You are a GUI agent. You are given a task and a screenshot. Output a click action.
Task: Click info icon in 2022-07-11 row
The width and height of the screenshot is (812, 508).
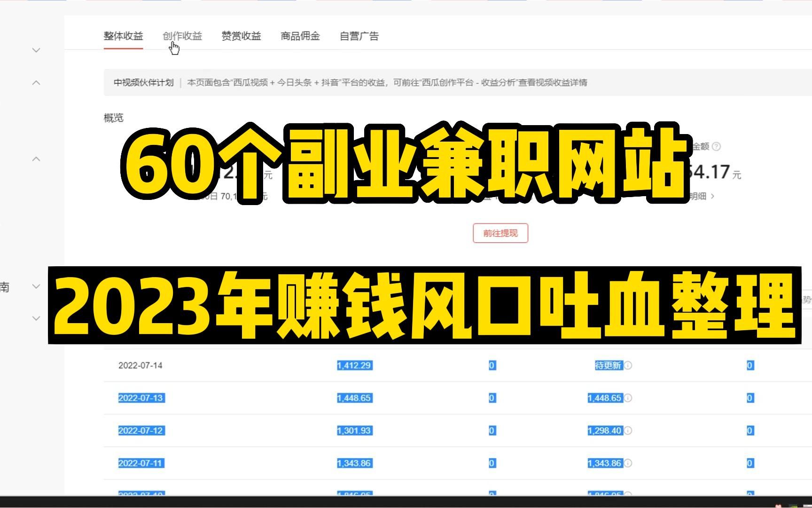[628, 463]
